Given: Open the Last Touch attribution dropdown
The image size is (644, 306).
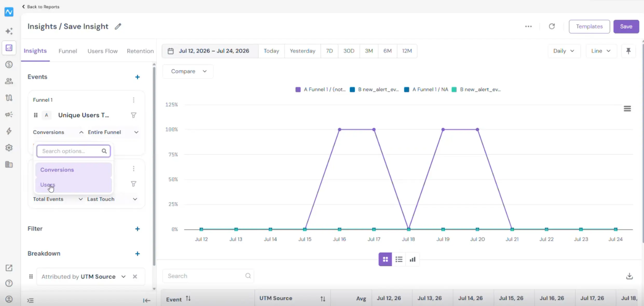Looking at the screenshot, I should 112,199.
